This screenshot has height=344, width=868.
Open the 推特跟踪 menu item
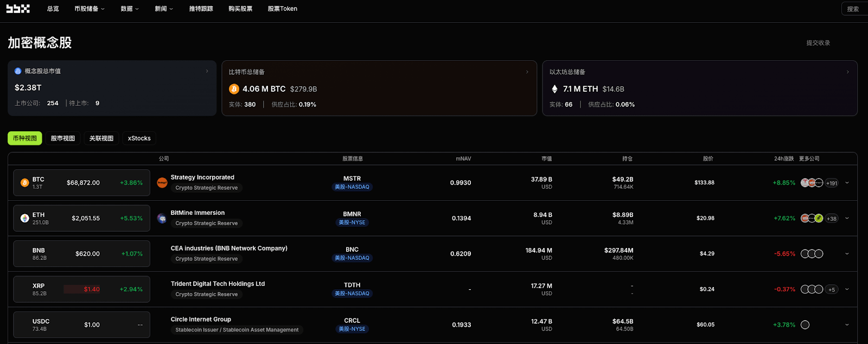[x=201, y=9]
